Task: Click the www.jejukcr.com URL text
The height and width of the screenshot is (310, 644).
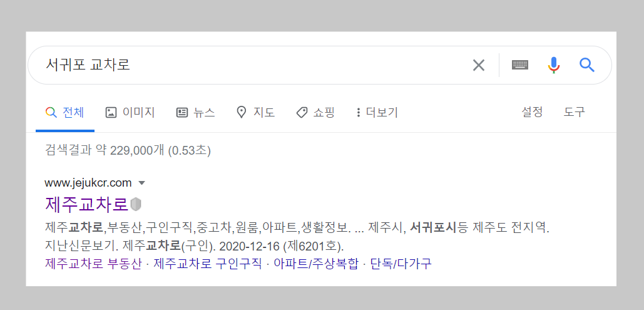Action: tap(88, 182)
